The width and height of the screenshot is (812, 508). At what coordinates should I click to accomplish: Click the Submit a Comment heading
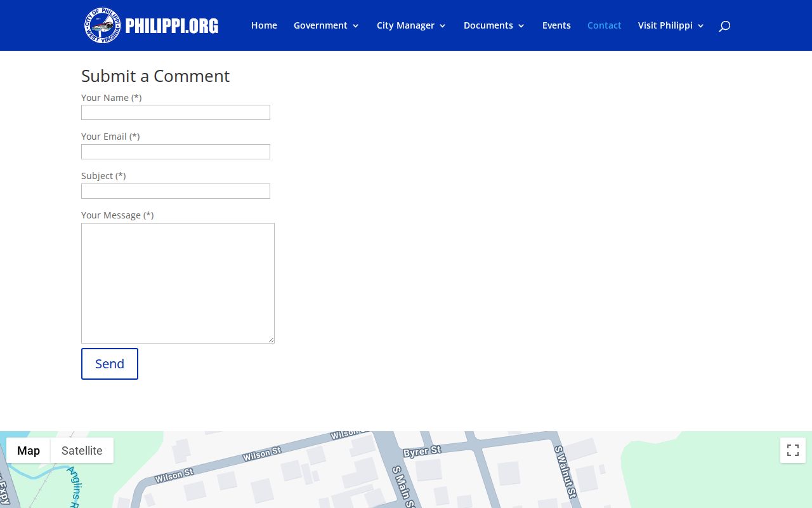(155, 76)
